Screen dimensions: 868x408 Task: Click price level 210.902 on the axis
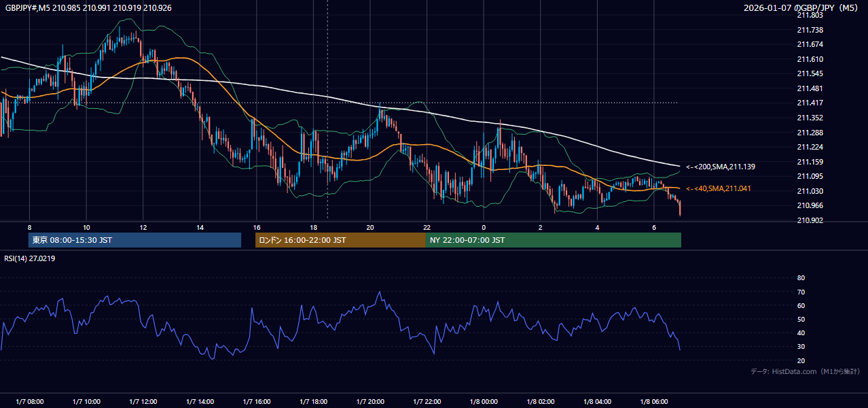point(810,220)
